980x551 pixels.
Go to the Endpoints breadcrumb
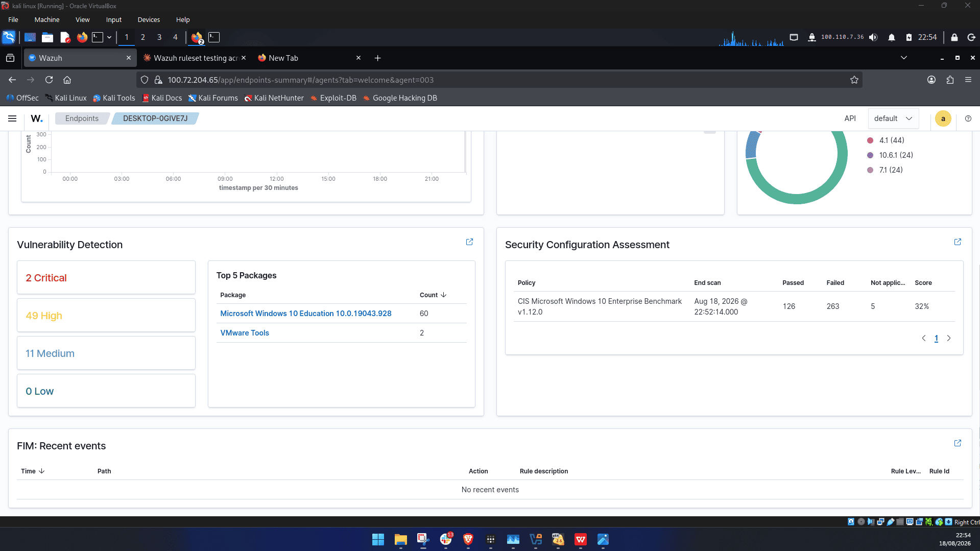[82, 118]
